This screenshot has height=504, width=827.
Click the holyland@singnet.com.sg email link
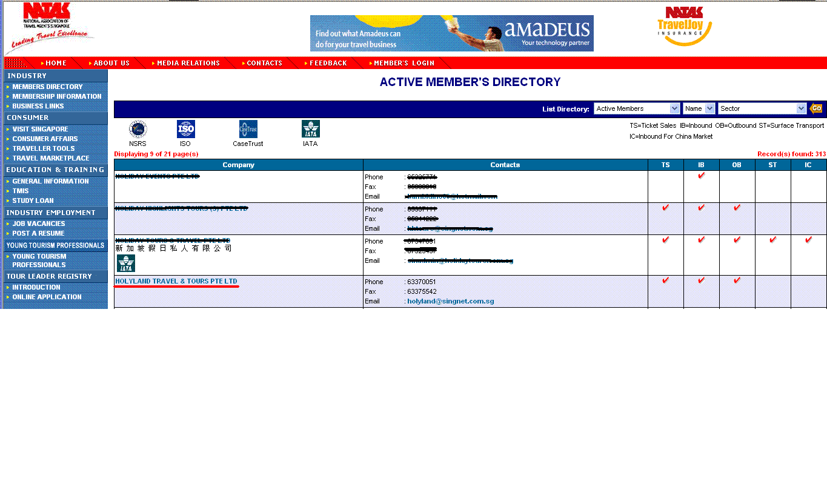click(x=451, y=301)
